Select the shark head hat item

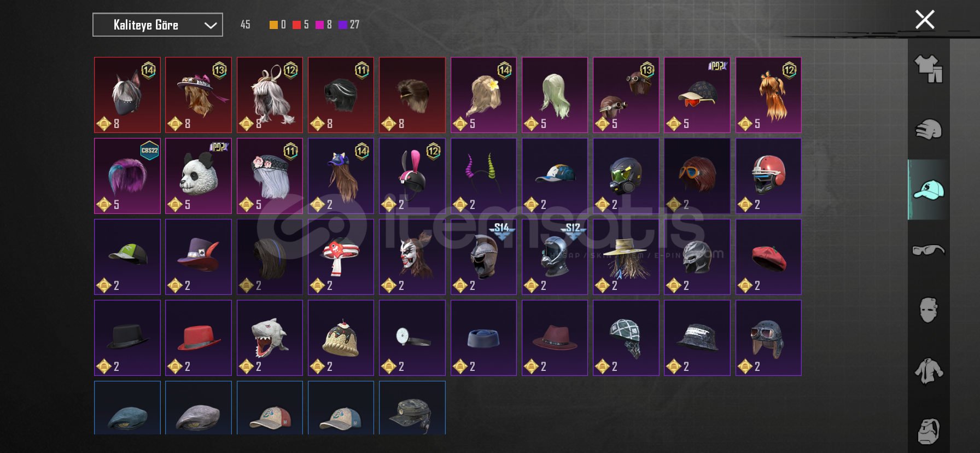pyautogui.click(x=270, y=338)
